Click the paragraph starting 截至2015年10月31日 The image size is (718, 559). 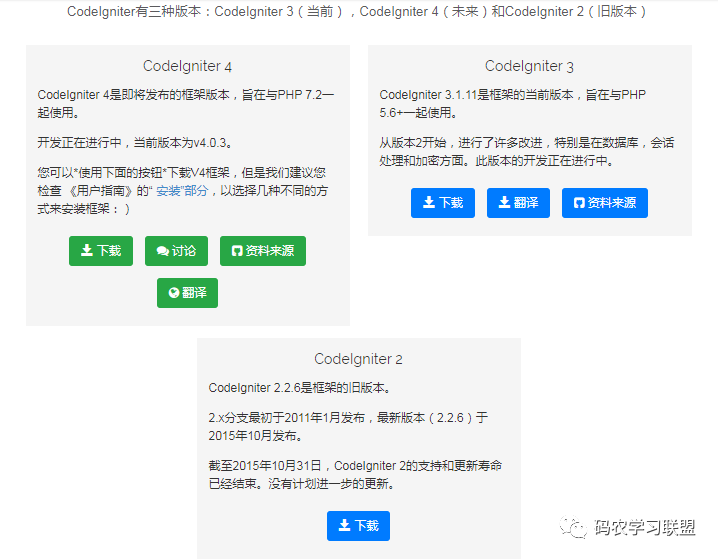click(355, 475)
